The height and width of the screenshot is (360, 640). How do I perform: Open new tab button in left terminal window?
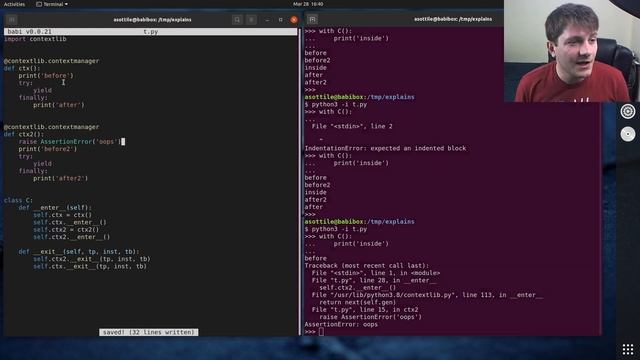11,20
